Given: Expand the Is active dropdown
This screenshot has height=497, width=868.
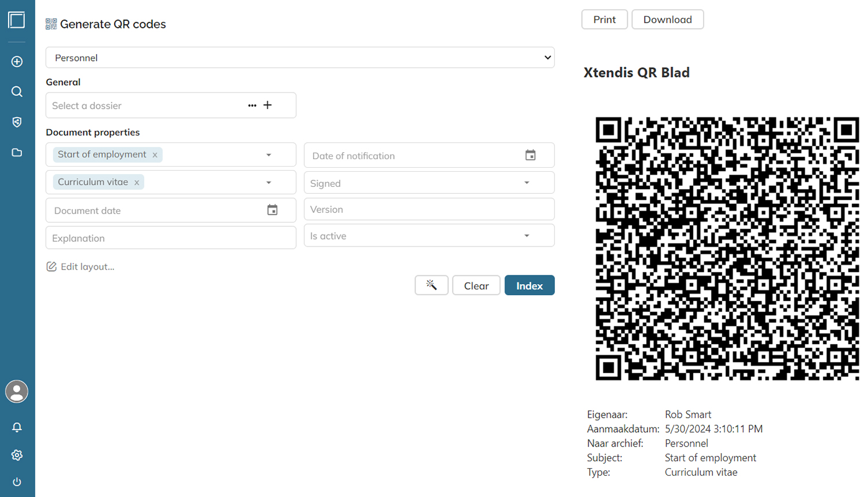Looking at the screenshot, I should pyautogui.click(x=527, y=236).
